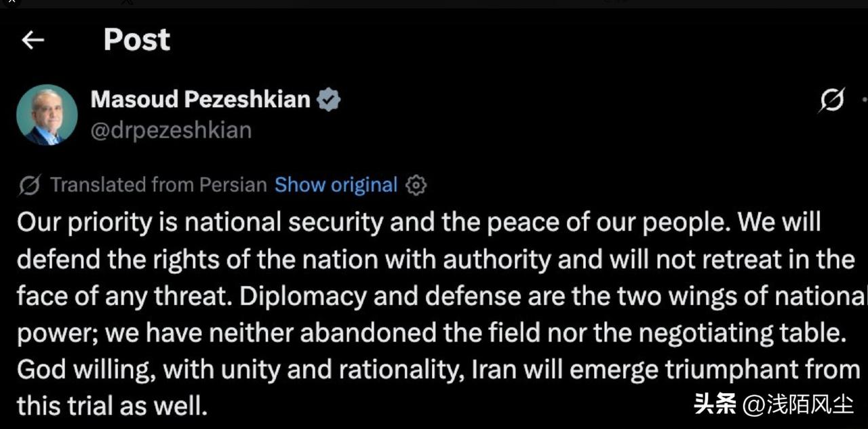Click the 'Post' page title
This screenshot has height=429, width=868.
137,40
